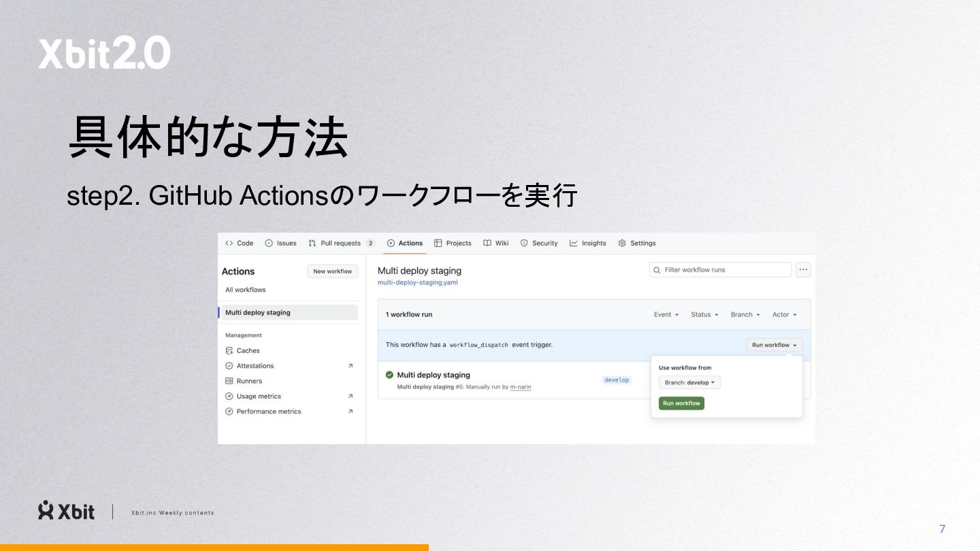Click the '1 workflow run' text

(x=409, y=314)
